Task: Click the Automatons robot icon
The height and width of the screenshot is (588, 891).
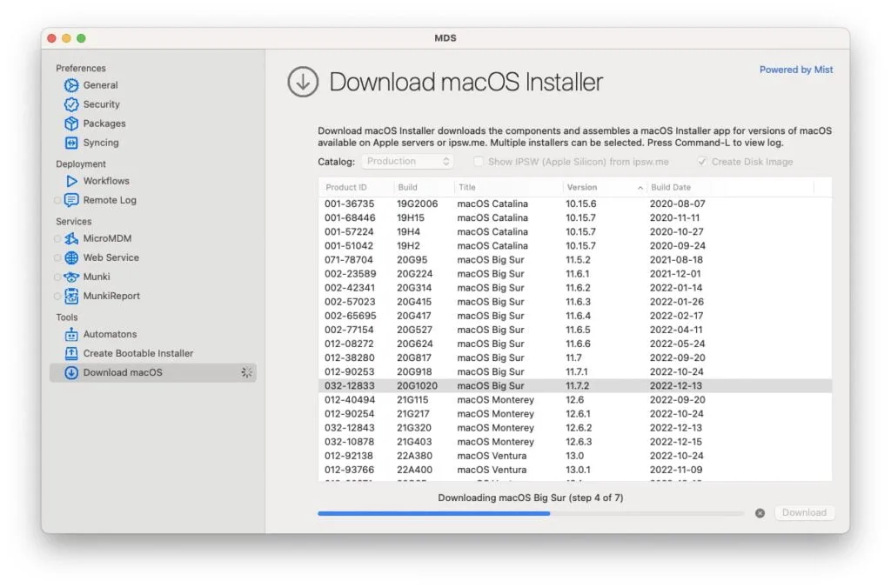Action: click(x=71, y=334)
